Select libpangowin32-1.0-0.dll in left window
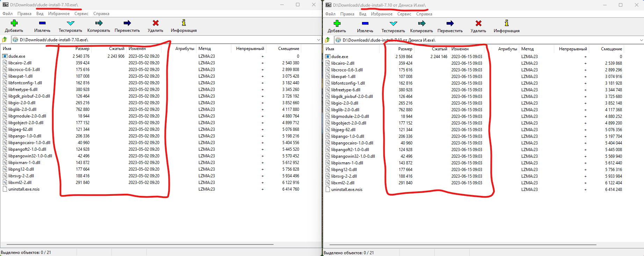 click(x=30, y=156)
